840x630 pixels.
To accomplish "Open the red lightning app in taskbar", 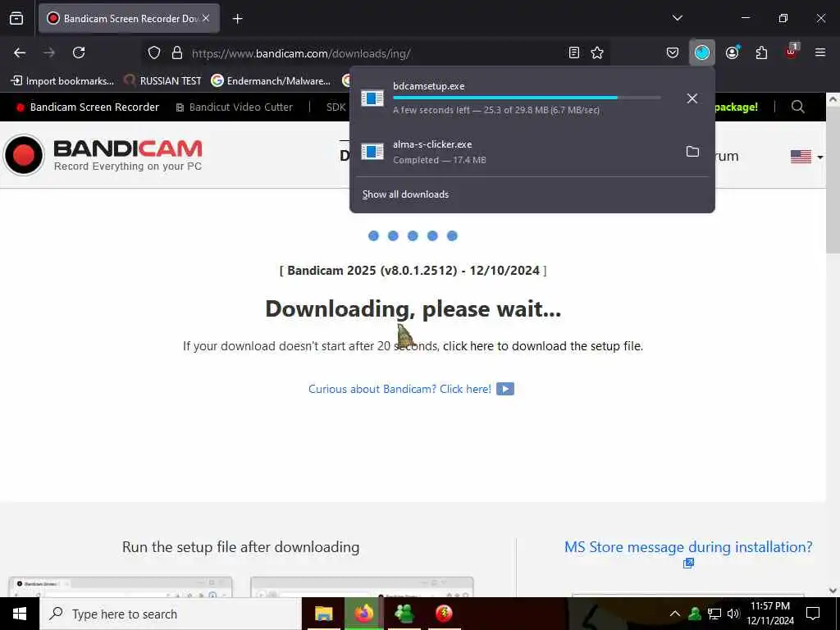I will [444, 614].
